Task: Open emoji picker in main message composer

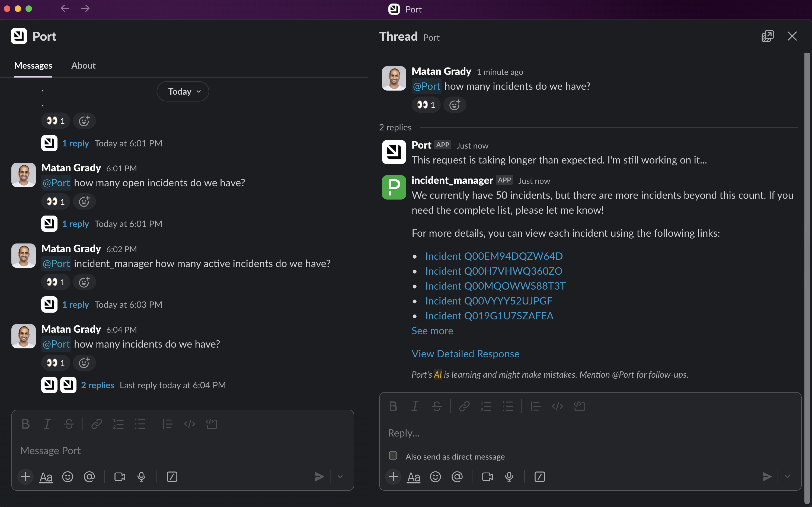Action: click(x=68, y=476)
